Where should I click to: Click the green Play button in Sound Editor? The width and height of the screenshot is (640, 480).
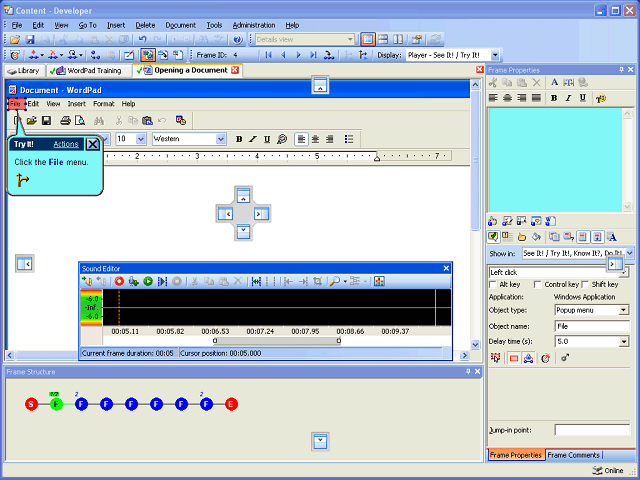coord(148,281)
